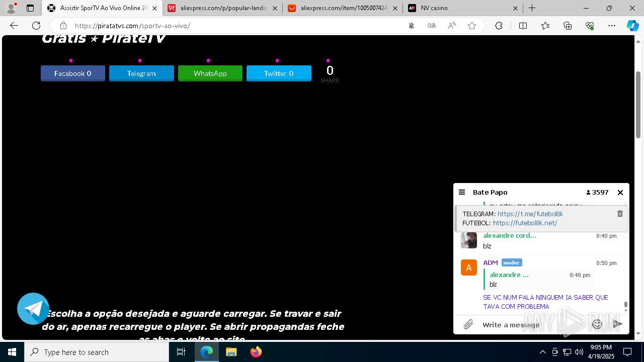Close the NV casino tab
This screenshot has height=362, width=644.
point(515,8)
